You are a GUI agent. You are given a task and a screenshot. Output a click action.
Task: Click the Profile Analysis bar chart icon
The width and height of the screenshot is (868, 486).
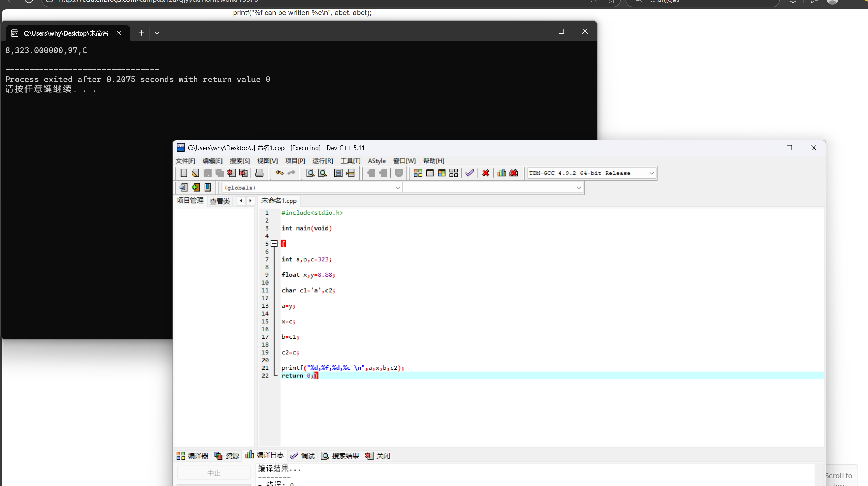pyautogui.click(x=502, y=173)
